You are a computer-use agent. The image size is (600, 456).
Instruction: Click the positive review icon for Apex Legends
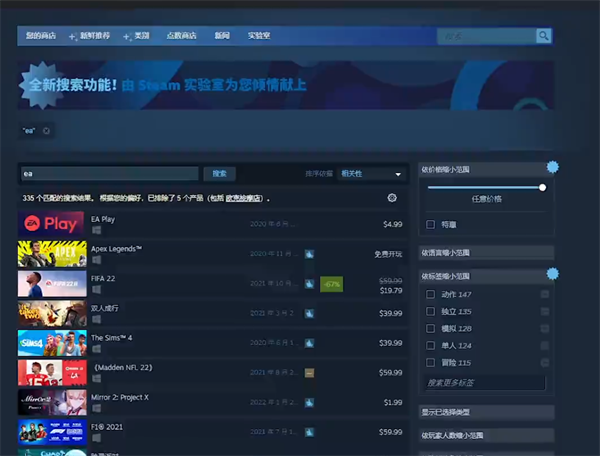(309, 254)
